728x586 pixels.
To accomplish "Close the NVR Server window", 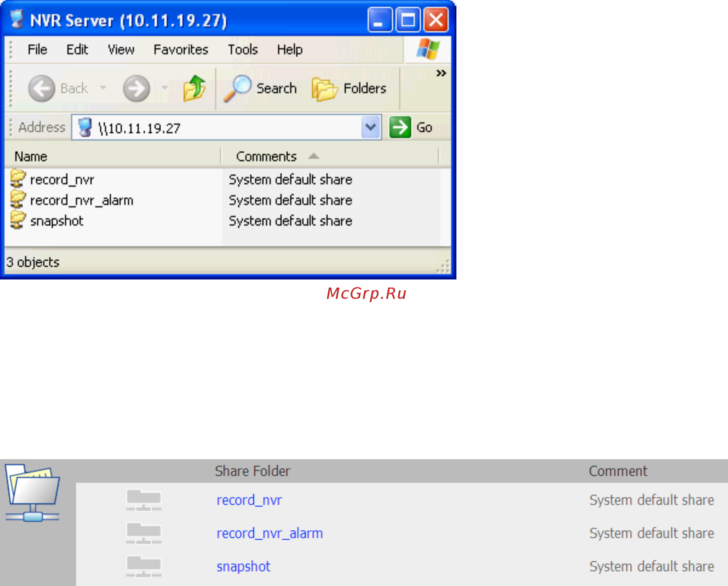I will (436, 19).
